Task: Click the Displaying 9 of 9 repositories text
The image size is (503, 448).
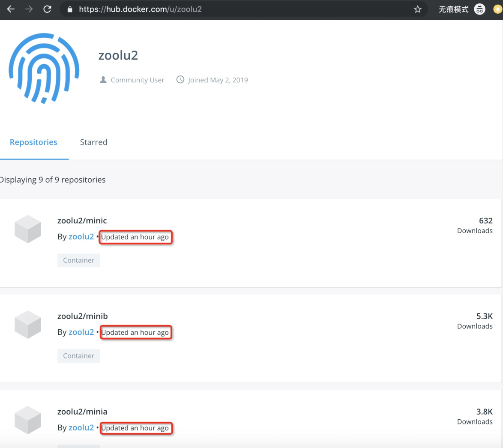Action: [53, 180]
